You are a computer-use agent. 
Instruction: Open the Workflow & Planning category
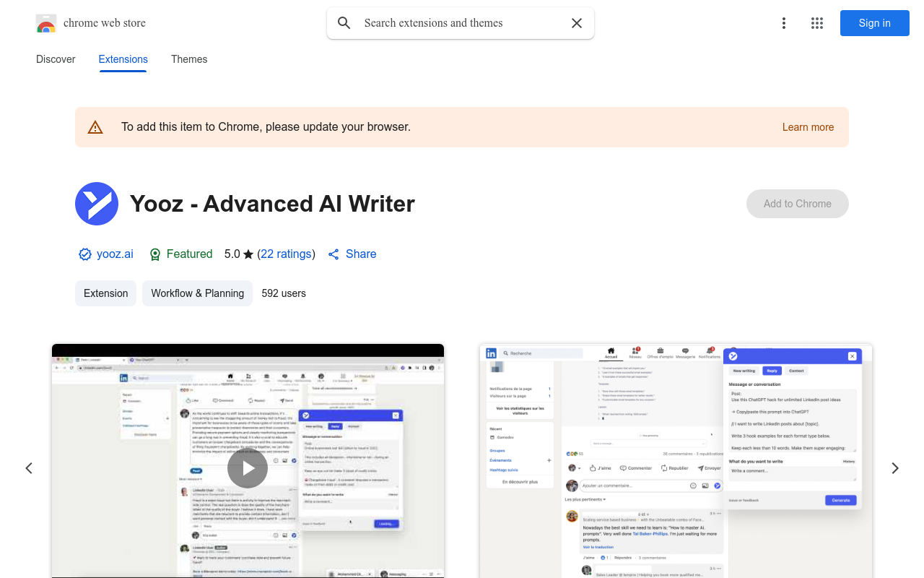pyautogui.click(x=197, y=293)
